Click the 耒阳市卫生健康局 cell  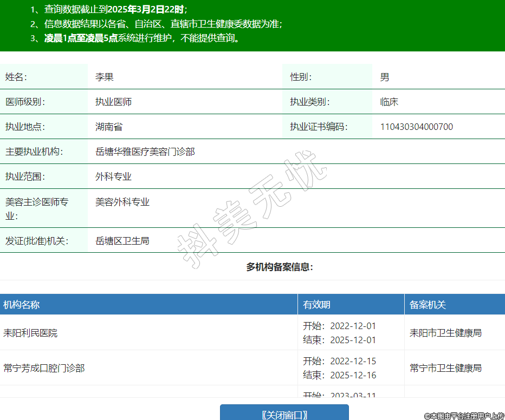tap(445, 333)
